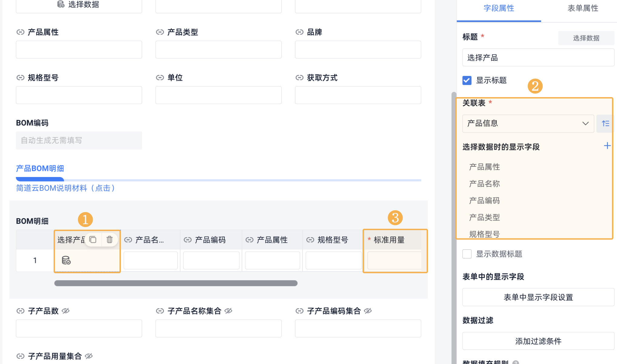The width and height of the screenshot is (617, 364).
Task: Click link icon beside 品牌 label
Action: 299,32
